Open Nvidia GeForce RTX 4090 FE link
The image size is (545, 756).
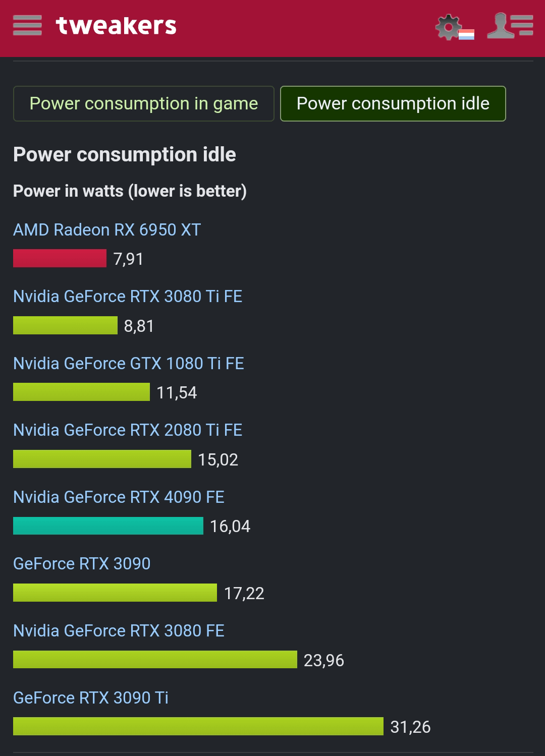119,497
